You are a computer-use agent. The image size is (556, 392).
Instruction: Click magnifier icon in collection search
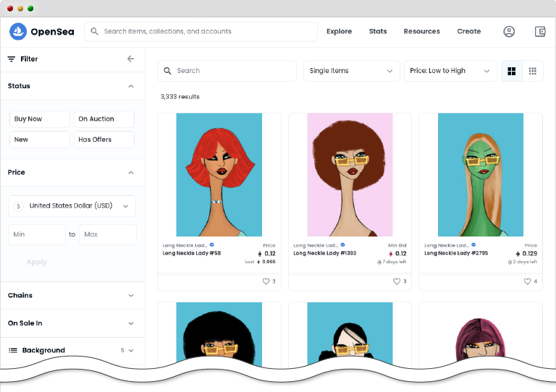pos(167,71)
